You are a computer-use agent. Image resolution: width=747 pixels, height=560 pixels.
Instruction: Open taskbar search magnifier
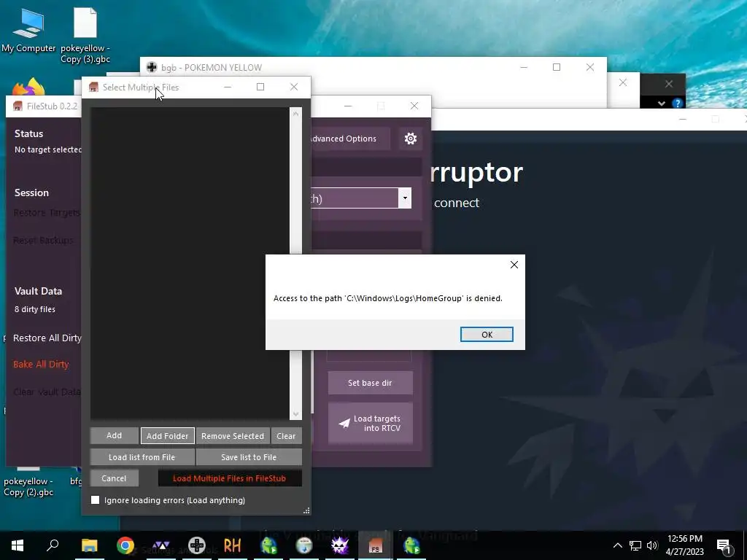[53, 545]
